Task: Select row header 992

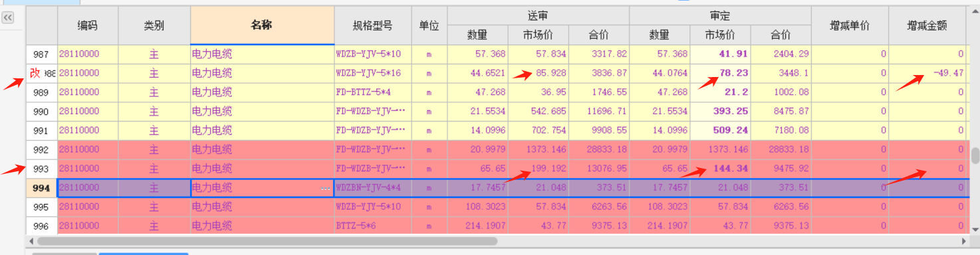Action: point(41,149)
